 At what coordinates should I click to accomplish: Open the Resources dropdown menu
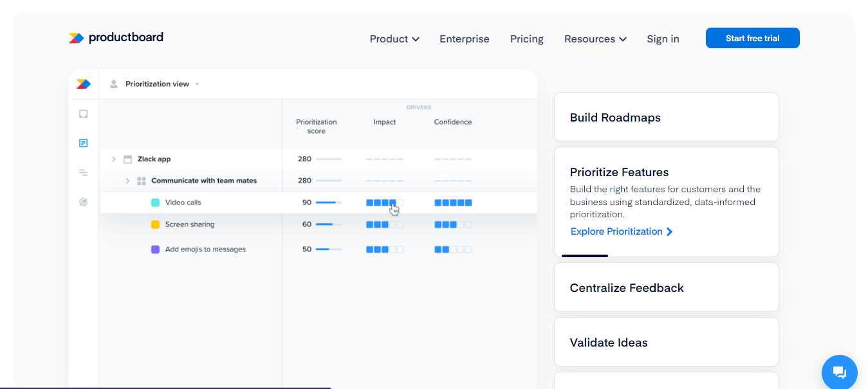(x=595, y=39)
